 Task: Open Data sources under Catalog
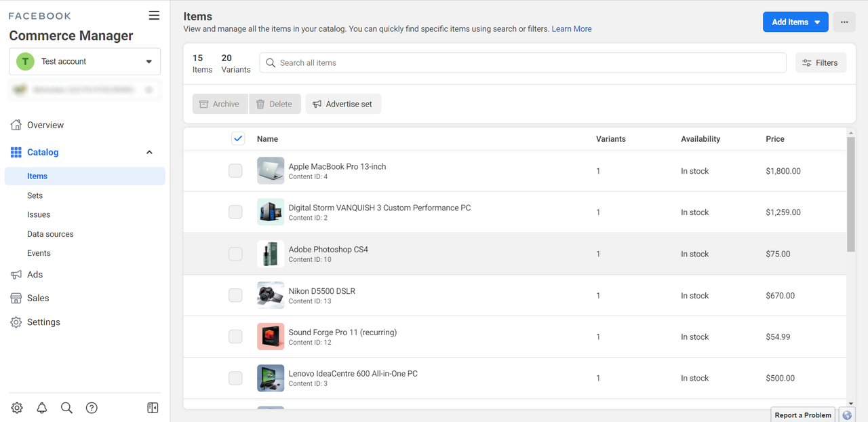[x=50, y=234]
